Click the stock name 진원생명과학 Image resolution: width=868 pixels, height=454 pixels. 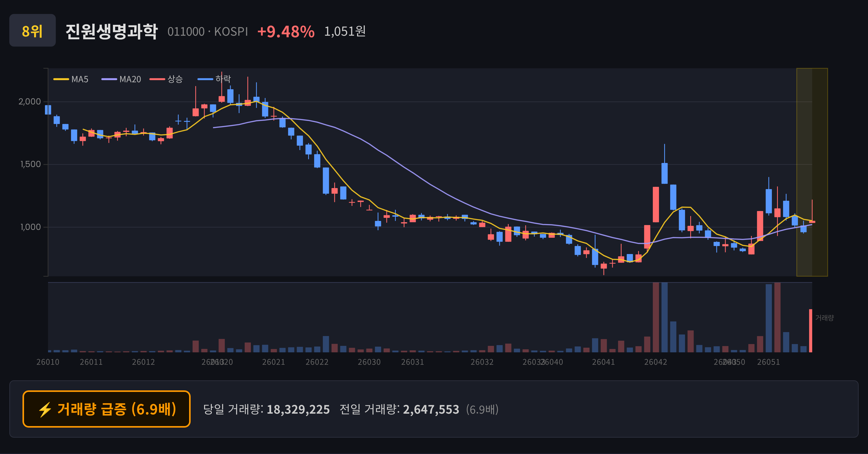pos(112,31)
